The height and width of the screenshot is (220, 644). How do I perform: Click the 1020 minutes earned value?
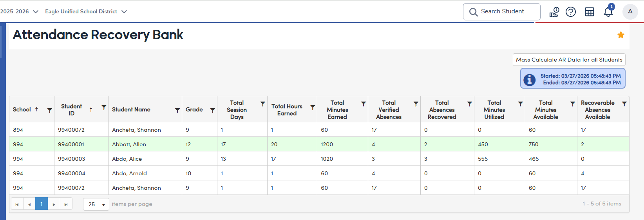pos(327,159)
